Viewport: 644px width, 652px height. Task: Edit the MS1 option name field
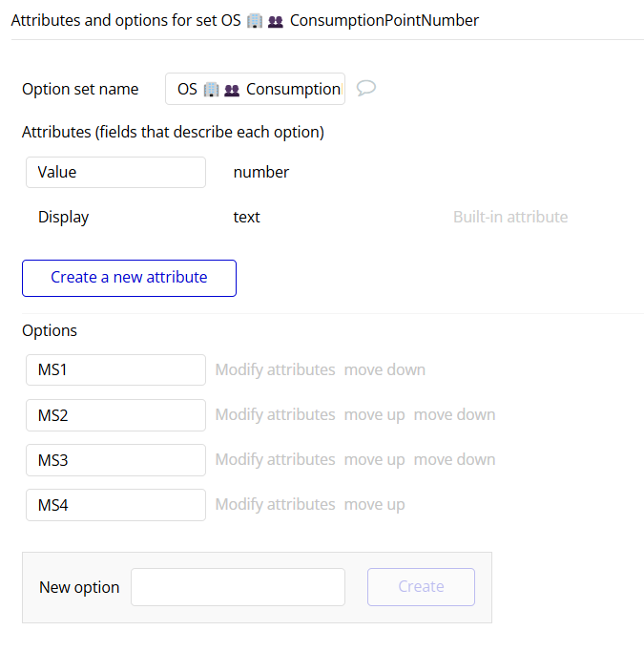pyautogui.click(x=115, y=370)
